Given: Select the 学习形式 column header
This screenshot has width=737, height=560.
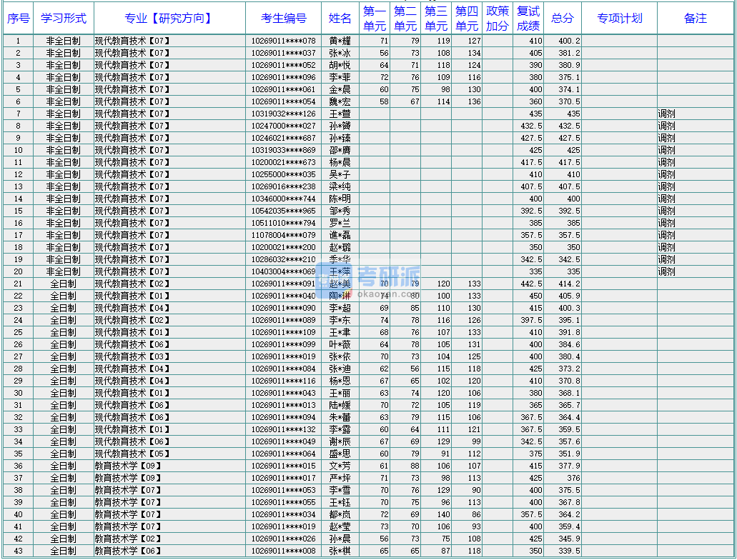Looking at the screenshot, I should [63, 19].
